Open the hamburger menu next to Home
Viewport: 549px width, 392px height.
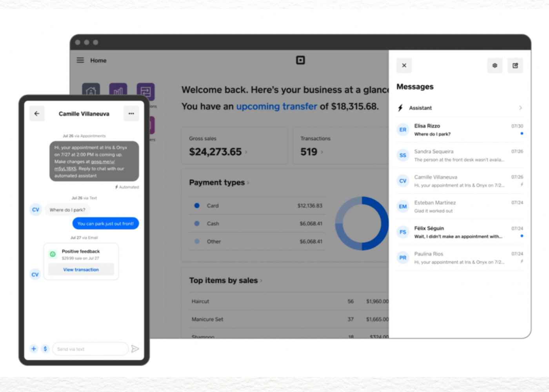coord(80,60)
